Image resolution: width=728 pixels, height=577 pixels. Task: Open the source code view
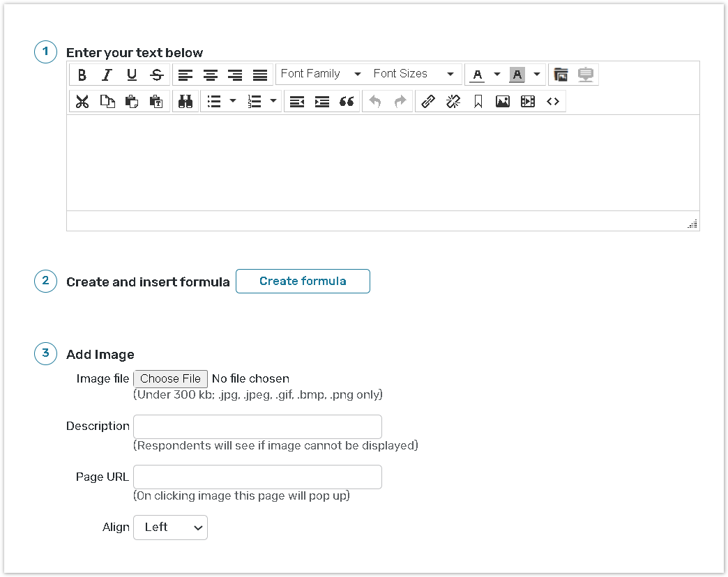tap(553, 102)
